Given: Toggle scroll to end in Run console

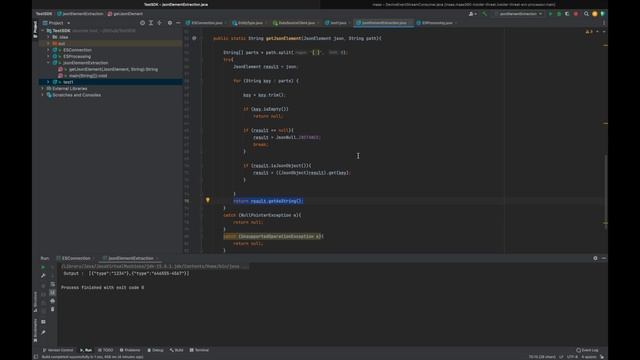Looking at the screenshot, I should pyautogui.click(x=53, y=293).
